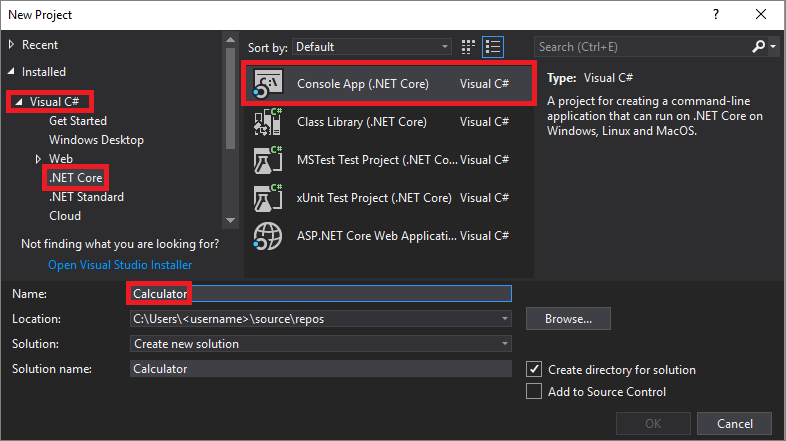Image resolution: width=786 pixels, height=441 pixels.
Task: Click the ASP.NET Core Web Application globe icon
Action: coord(268,236)
